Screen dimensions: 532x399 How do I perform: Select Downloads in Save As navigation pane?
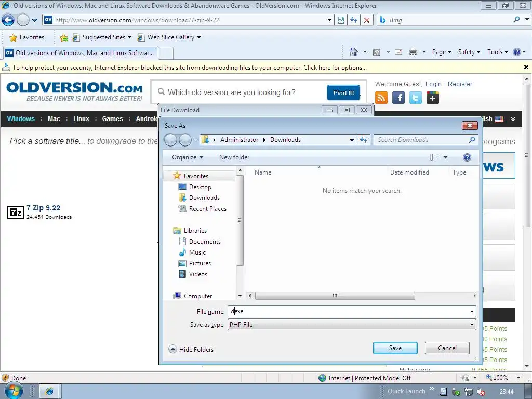click(204, 198)
